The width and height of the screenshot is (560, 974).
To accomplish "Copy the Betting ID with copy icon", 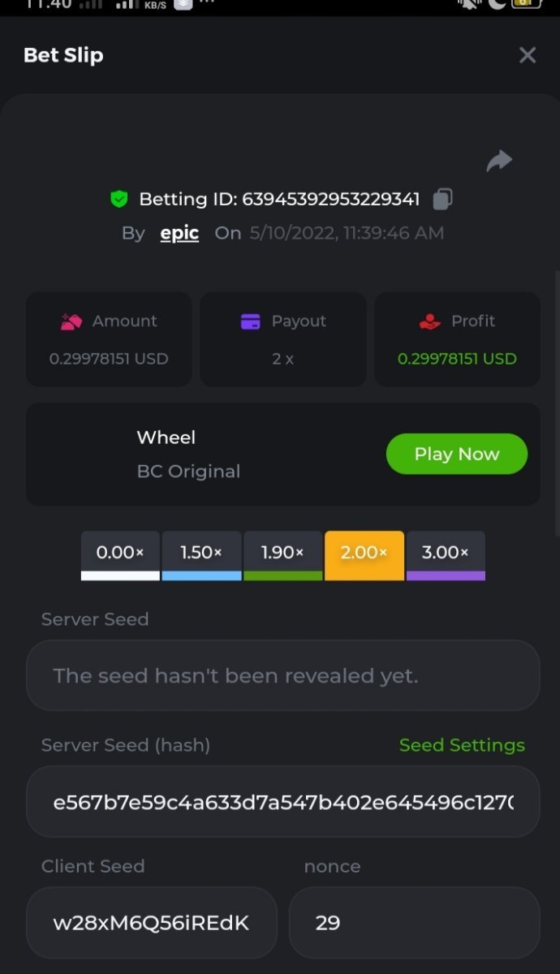I will (442, 199).
